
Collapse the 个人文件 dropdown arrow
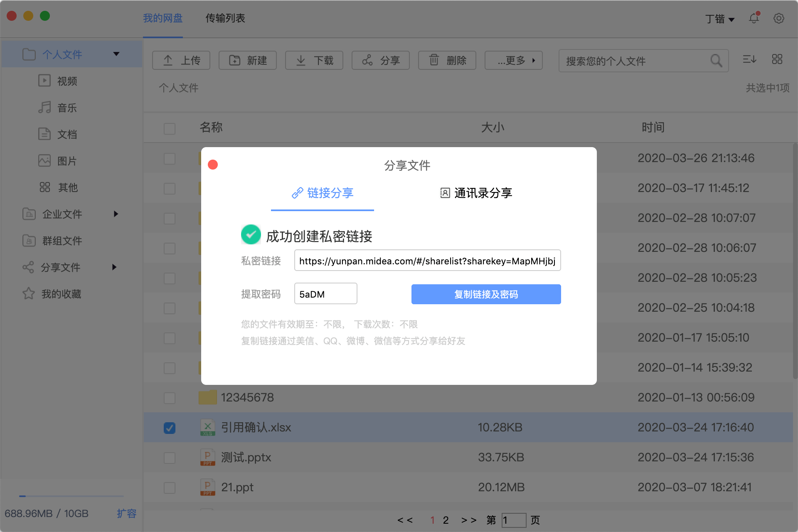(116, 54)
